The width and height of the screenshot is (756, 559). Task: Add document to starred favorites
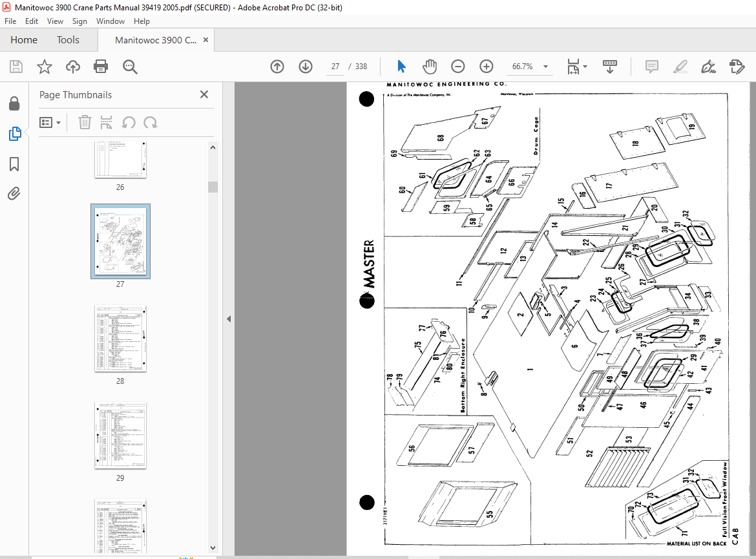pyautogui.click(x=45, y=67)
